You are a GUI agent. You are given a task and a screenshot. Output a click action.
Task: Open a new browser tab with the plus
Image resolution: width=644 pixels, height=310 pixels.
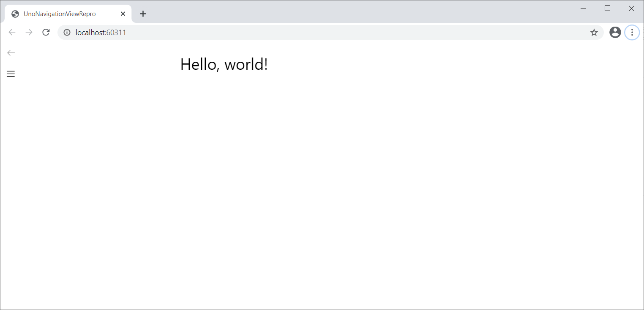(x=143, y=14)
